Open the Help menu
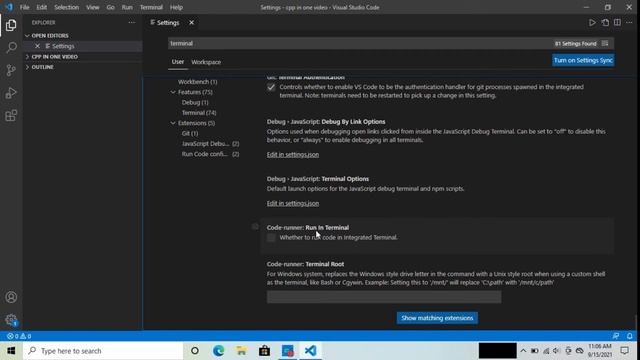This screenshot has width=640, height=360. coord(176,7)
